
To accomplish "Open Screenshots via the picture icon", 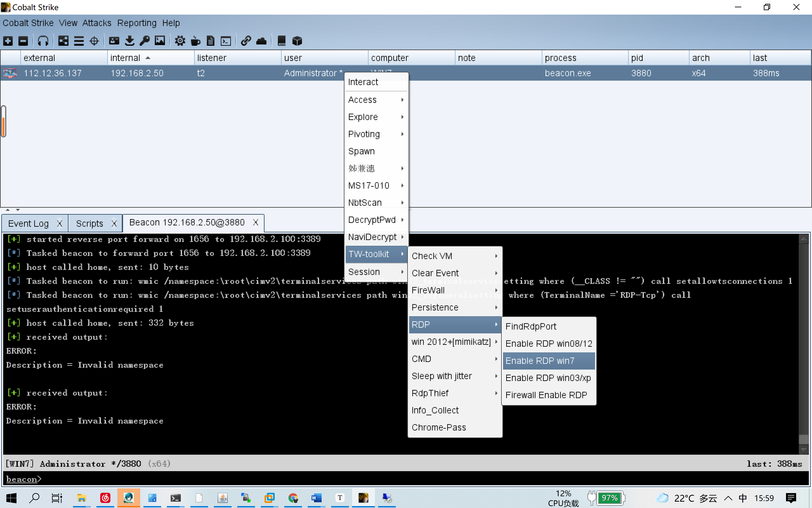I will coord(160,41).
